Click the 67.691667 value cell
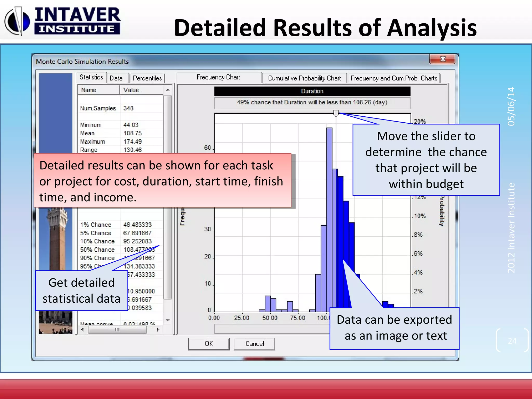532x399 pixels. pyautogui.click(x=137, y=233)
